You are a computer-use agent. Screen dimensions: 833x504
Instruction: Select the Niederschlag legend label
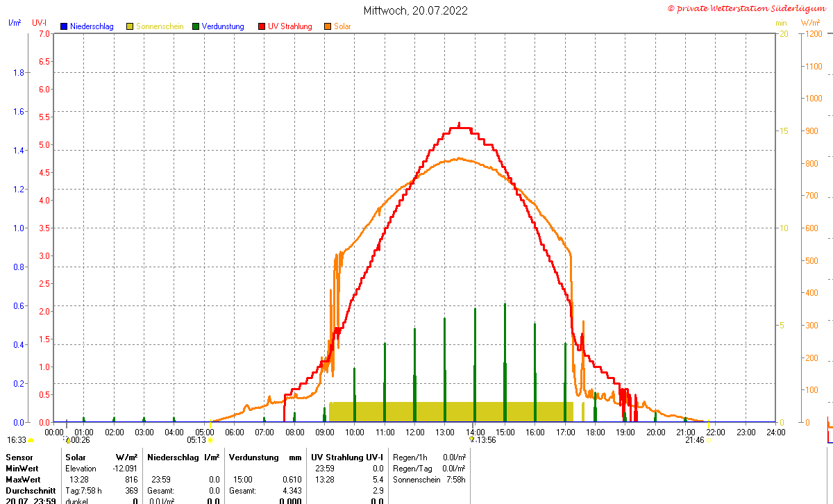click(x=92, y=26)
